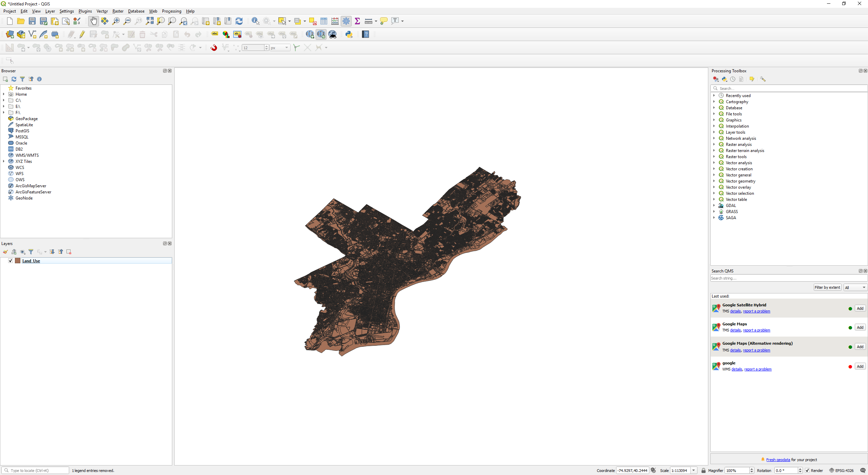Click the Zoom Full extent icon
Image resolution: width=868 pixels, height=475 pixels.
point(150,21)
